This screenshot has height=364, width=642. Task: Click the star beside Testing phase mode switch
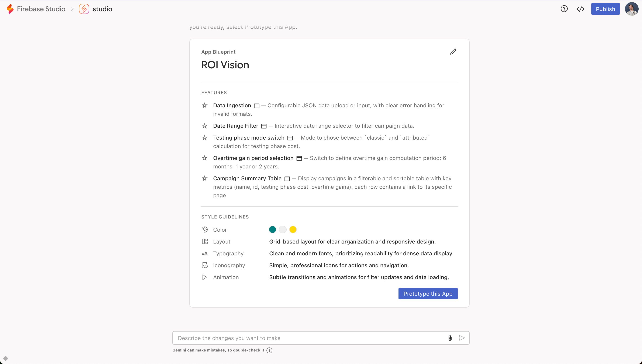coord(205,137)
